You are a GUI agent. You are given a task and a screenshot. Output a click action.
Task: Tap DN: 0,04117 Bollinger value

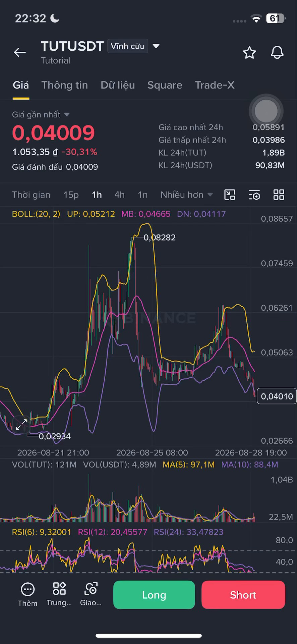pyautogui.click(x=201, y=214)
